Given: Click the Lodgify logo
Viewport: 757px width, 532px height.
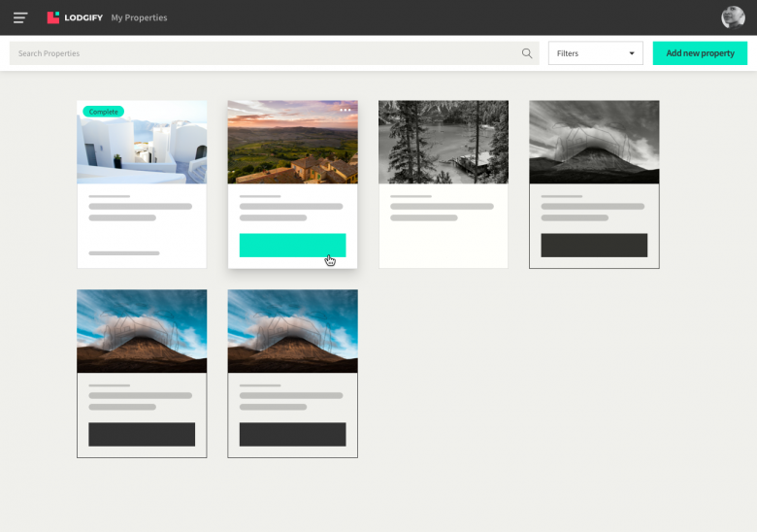Looking at the screenshot, I should point(75,17).
